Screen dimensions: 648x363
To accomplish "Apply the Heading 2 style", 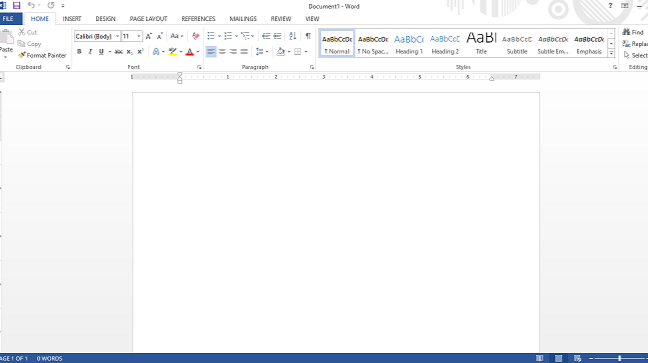I will tap(445, 43).
